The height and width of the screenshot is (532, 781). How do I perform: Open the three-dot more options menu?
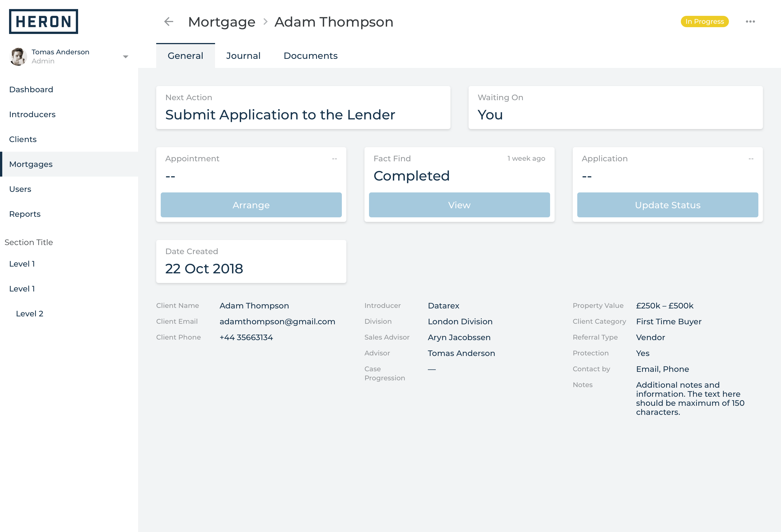[x=750, y=22]
